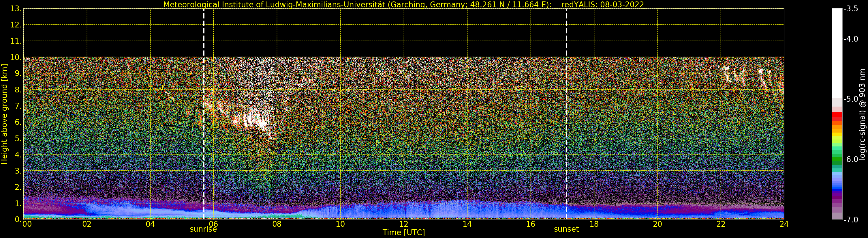
Task: Click height tick label '1.'
Action: click(18, 203)
